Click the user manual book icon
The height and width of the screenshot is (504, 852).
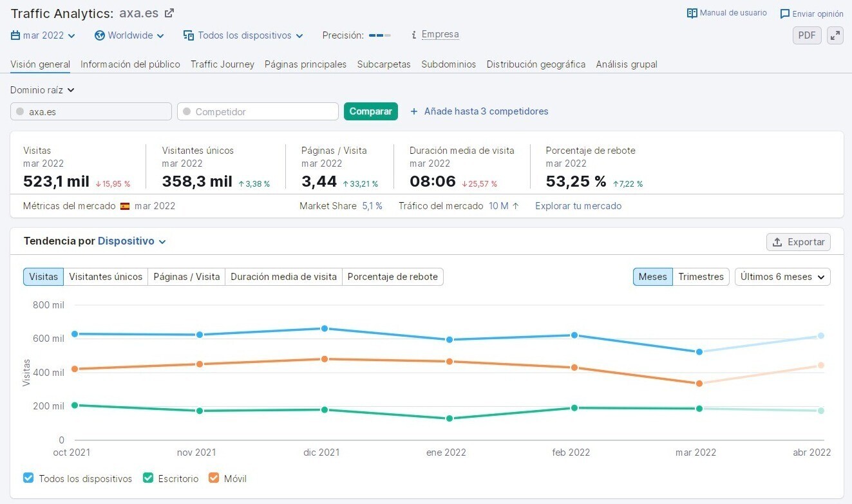click(x=692, y=13)
